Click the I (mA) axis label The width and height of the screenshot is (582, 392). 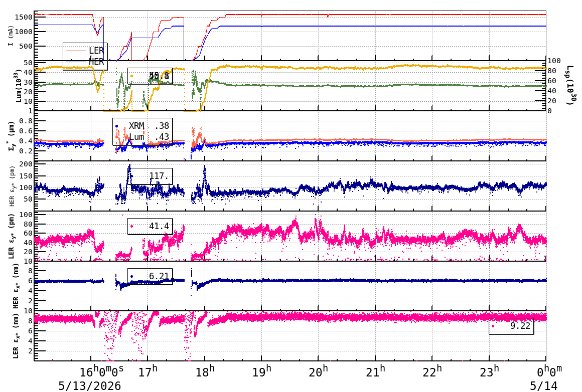[x=11, y=36]
